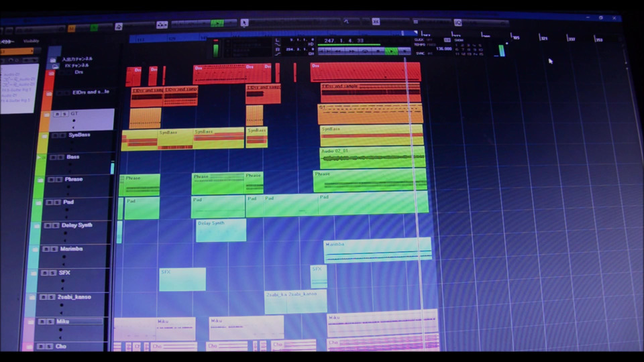The height and width of the screenshot is (362, 644).
Task: Open the 入出力チャンネル folder
Action: pyautogui.click(x=52, y=60)
